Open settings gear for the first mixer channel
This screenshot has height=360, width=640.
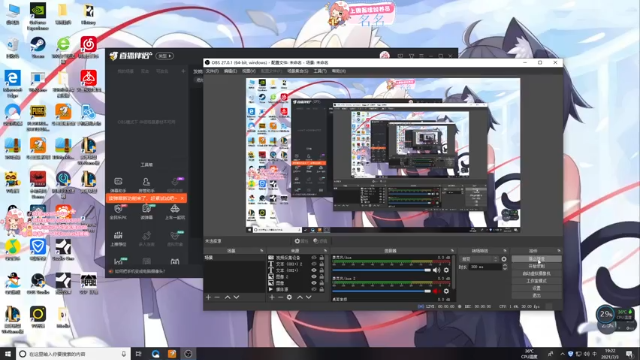coord(446,270)
